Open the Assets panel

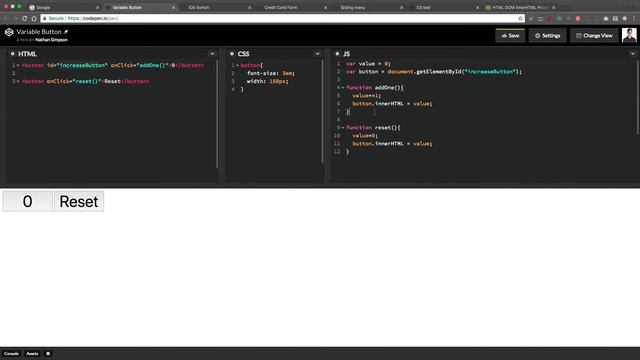point(32,353)
